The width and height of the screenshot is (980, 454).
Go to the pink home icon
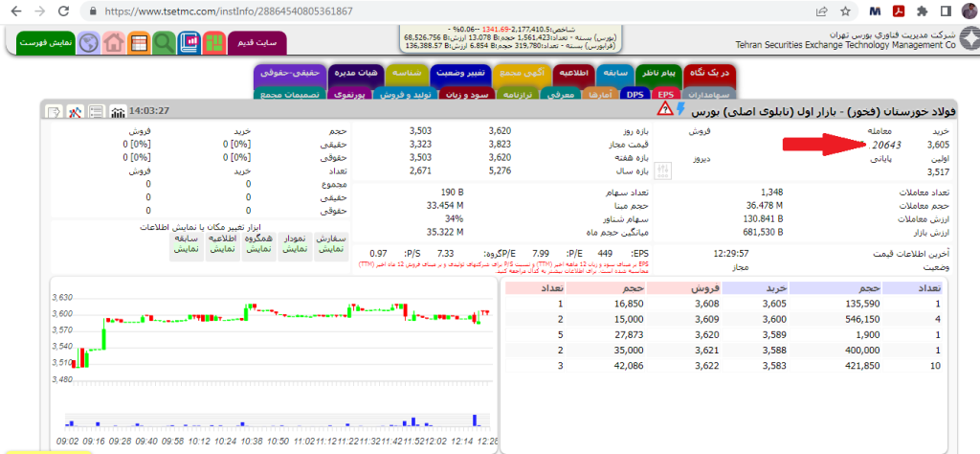pyautogui.click(x=114, y=42)
